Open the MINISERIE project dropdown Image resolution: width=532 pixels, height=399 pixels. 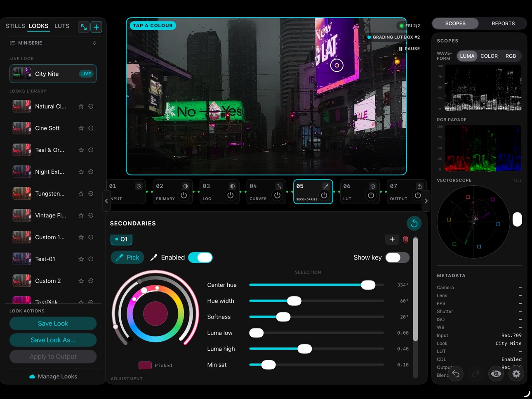point(53,43)
